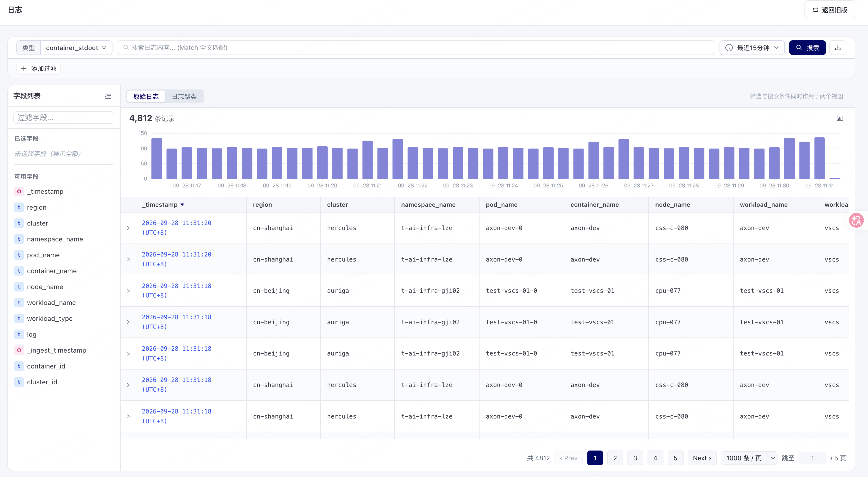Screen dimensions: 868x477
Task: Select the container_id field in list
Action: (x=46, y=366)
